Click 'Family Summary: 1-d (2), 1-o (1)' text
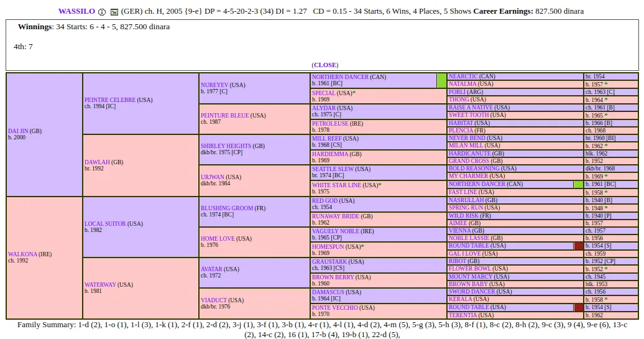This screenshot has width=644, height=339. (x=73, y=325)
